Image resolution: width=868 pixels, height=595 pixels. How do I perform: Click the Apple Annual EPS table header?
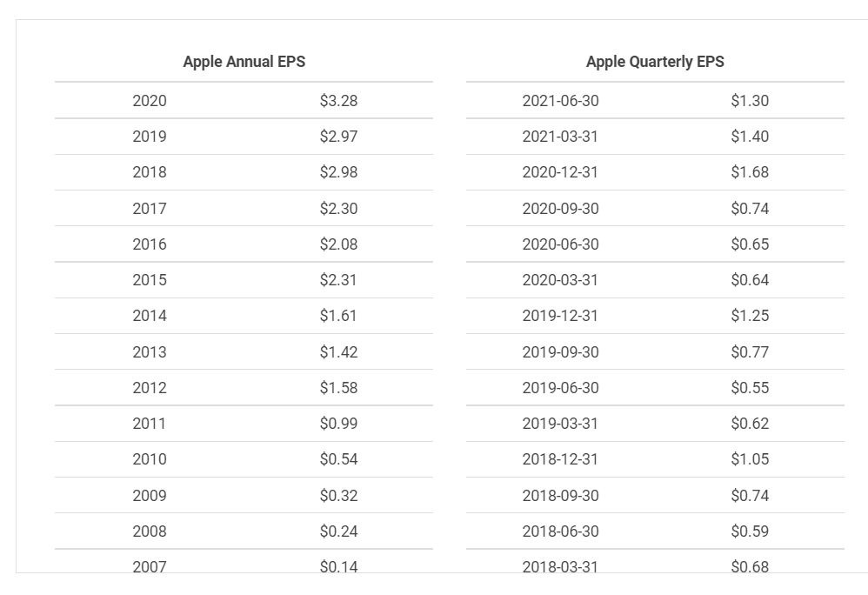[x=244, y=62]
